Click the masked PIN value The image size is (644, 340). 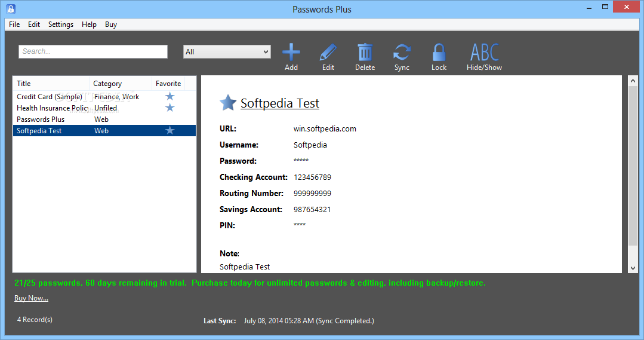pyautogui.click(x=300, y=225)
